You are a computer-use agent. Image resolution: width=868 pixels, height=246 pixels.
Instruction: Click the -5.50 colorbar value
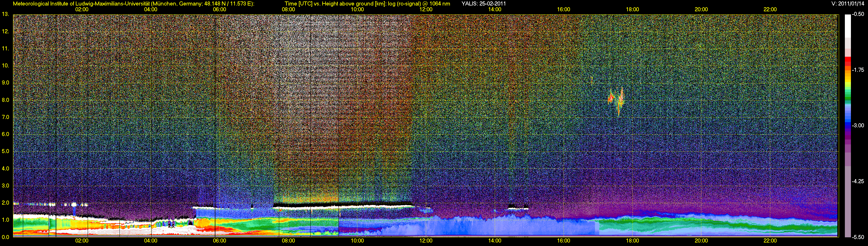click(858, 237)
